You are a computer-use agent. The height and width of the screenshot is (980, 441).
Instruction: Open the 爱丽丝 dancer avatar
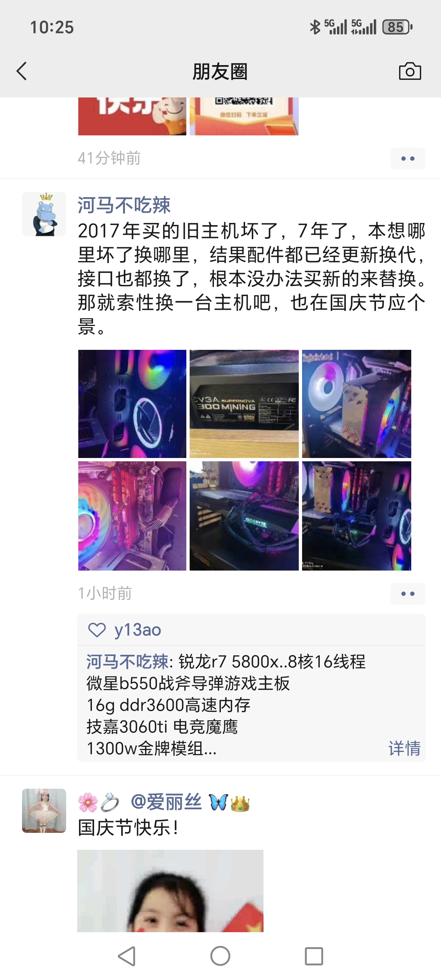pyautogui.click(x=44, y=811)
